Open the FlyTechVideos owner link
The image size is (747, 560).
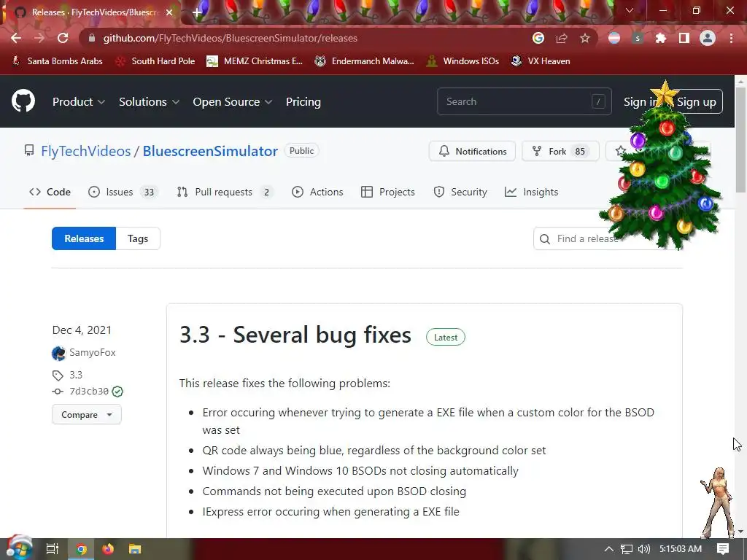pos(86,151)
